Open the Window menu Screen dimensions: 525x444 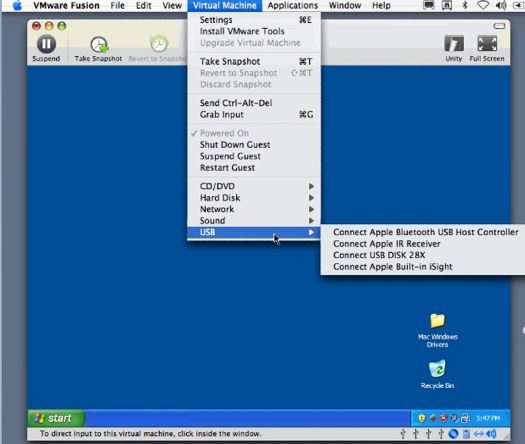click(x=345, y=6)
